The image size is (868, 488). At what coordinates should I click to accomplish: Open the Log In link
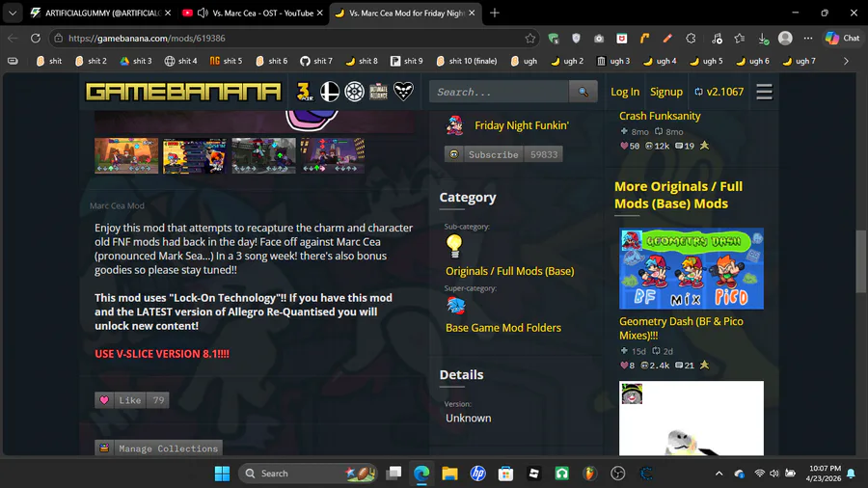[625, 92]
